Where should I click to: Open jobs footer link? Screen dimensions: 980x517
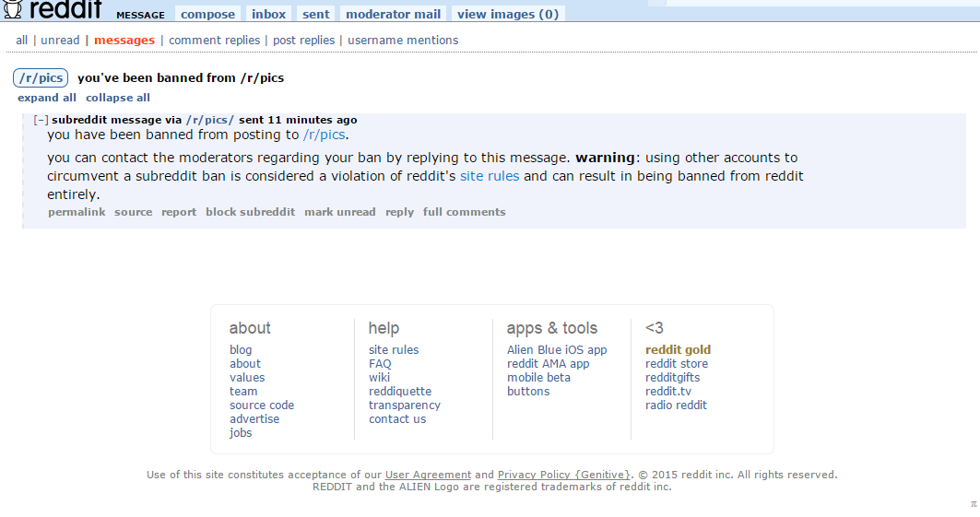241,432
